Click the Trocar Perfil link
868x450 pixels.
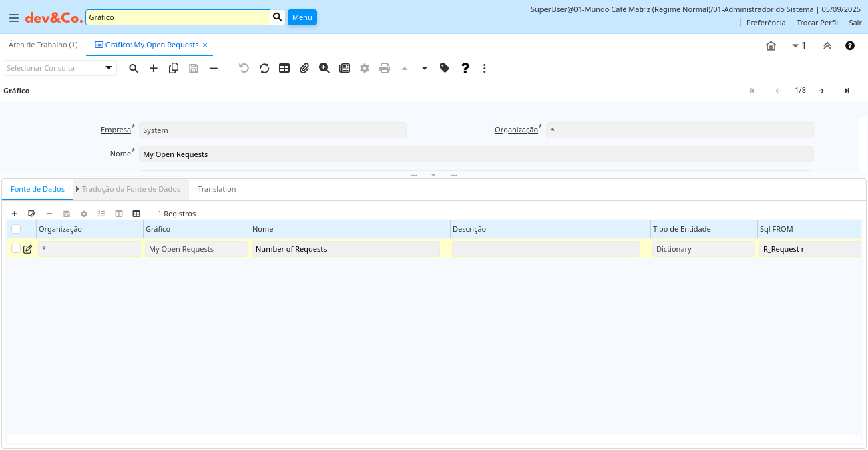pyautogui.click(x=817, y=22)
